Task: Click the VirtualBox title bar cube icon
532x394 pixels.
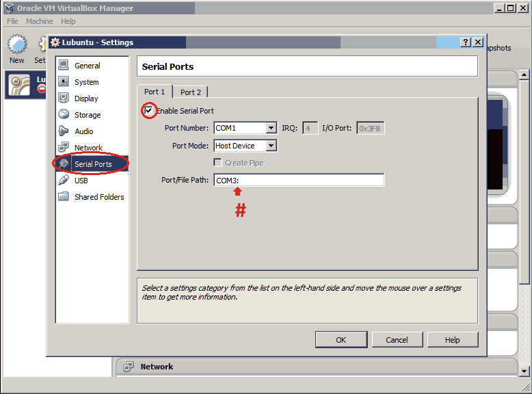Action: point(9,8)
